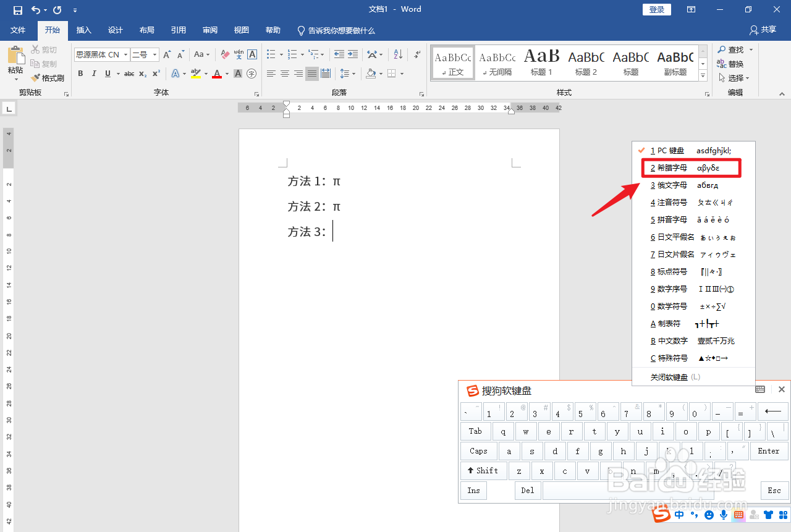
Task: Click 关闭软键盘 menu entry
Action: coord(693,377)
